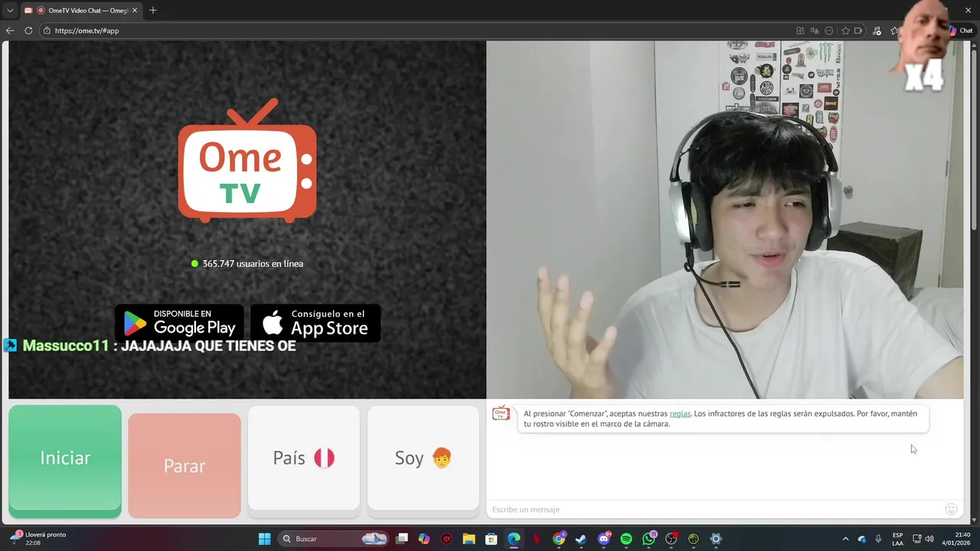Open the reglas link in chat
The image size is (980, 551).
pos(680,414)
